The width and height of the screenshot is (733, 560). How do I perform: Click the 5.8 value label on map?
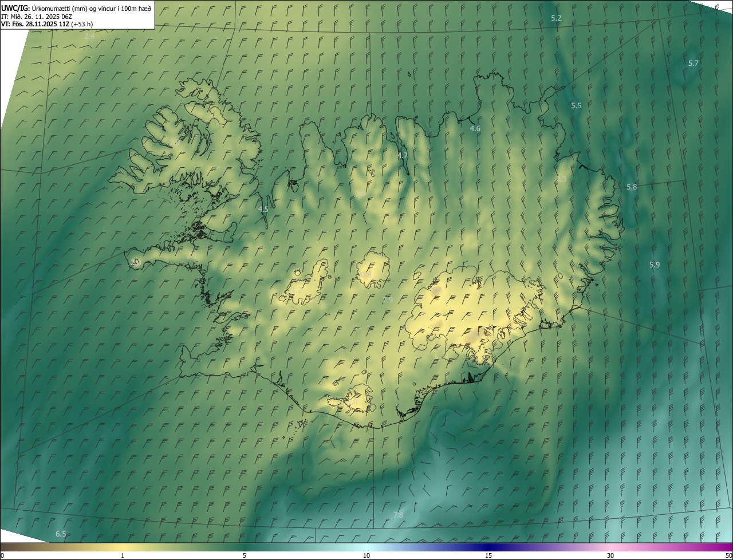point(632,187)
